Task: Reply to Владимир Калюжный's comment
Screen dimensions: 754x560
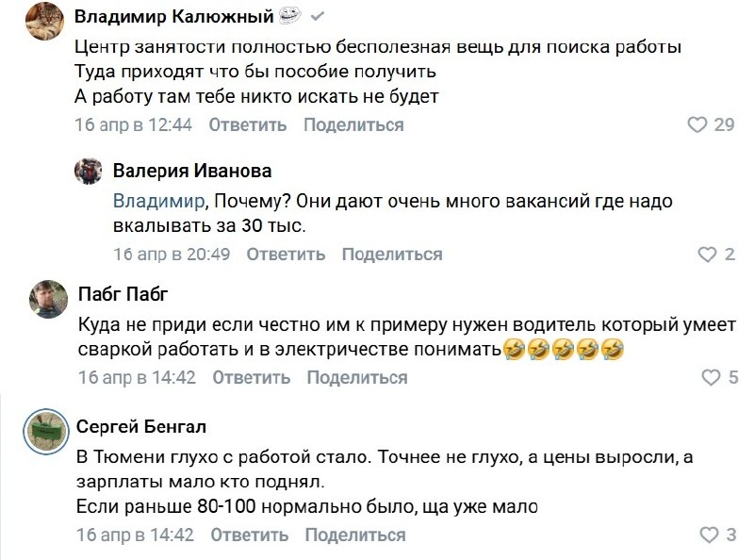Action: click(247, 124)
